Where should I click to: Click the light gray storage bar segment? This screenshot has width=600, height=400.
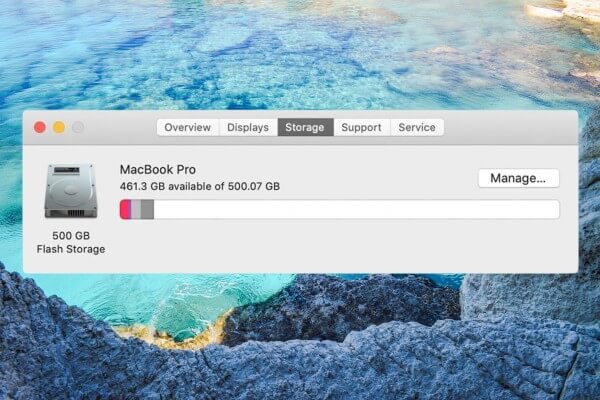136,209
